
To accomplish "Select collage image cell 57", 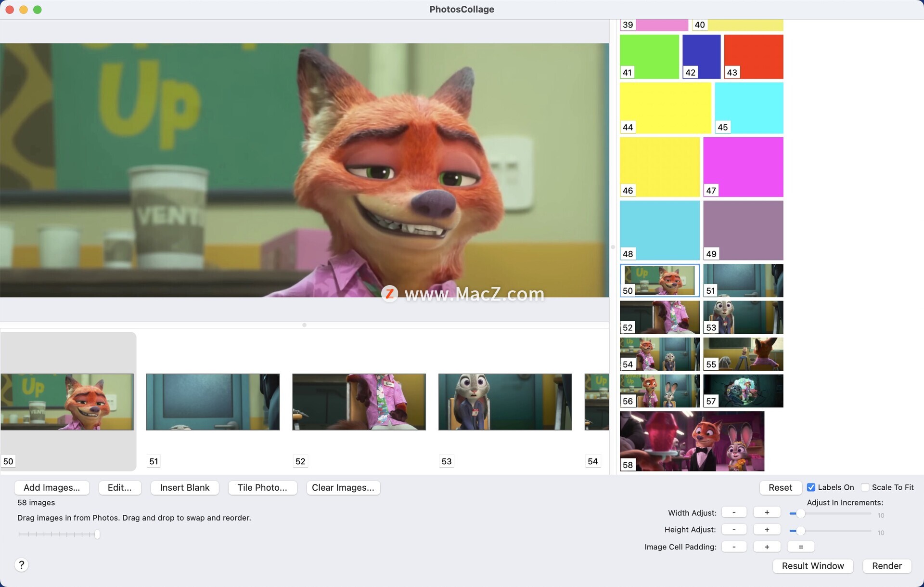I will (743, 391).
